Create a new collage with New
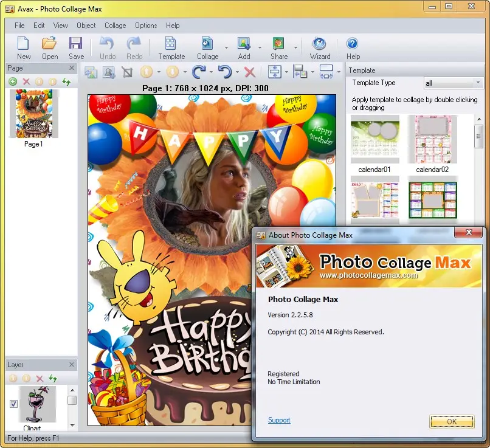Viewport: 490px width, 448px height. (24, 48)
